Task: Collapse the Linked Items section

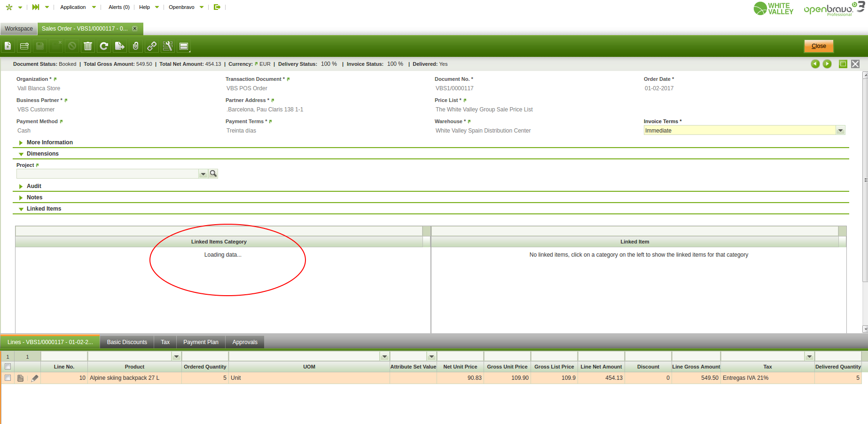Action: point(44,209)
